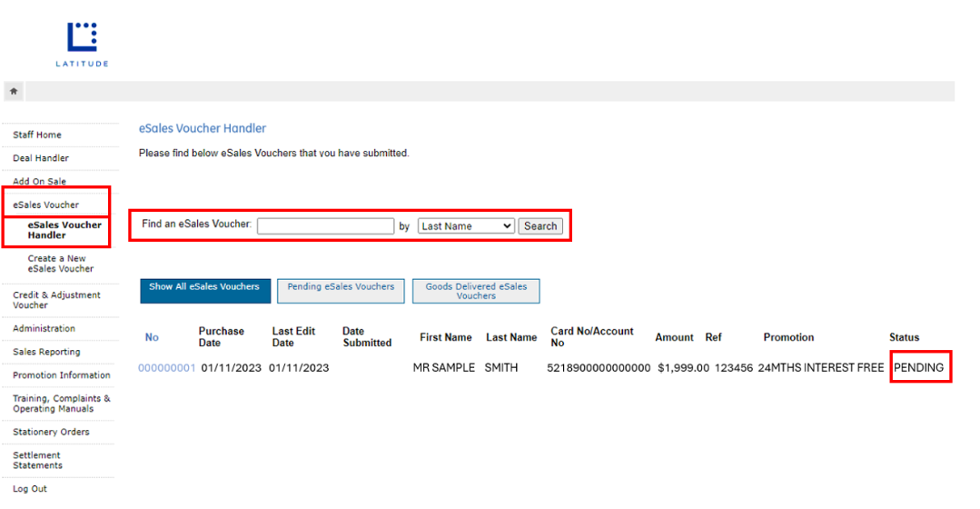Open Promotion Information page
This screenshot has width=980, height=509.
pos(61,375)
